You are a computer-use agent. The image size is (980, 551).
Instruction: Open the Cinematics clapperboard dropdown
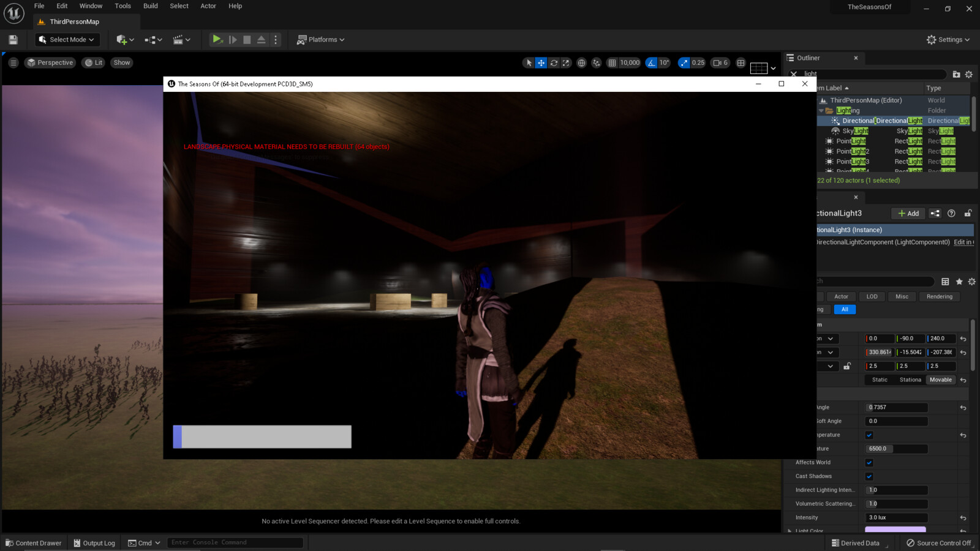pyautogui.click(x=182, y=40)
